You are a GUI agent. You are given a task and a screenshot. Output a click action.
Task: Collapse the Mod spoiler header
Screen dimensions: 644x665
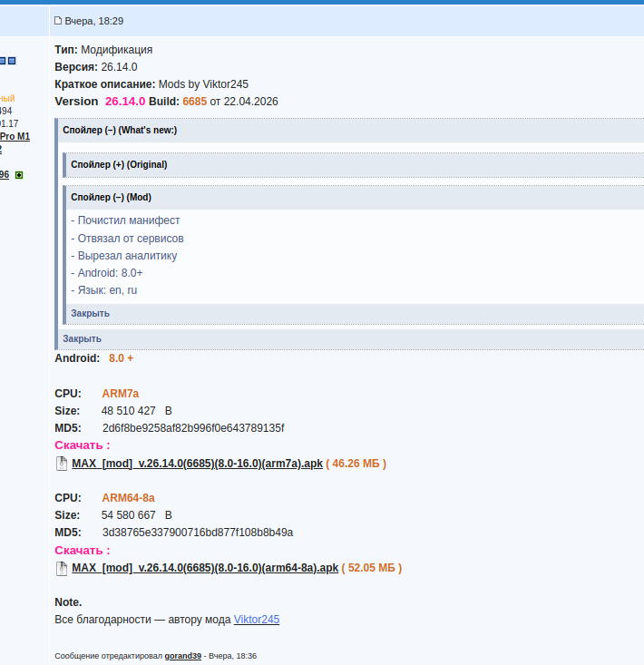[x=111, y=197]
